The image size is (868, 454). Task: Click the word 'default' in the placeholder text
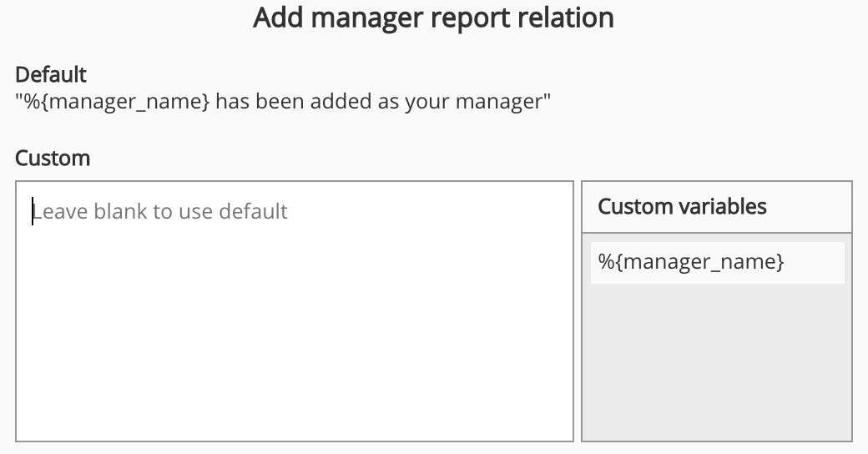(253, 211)
